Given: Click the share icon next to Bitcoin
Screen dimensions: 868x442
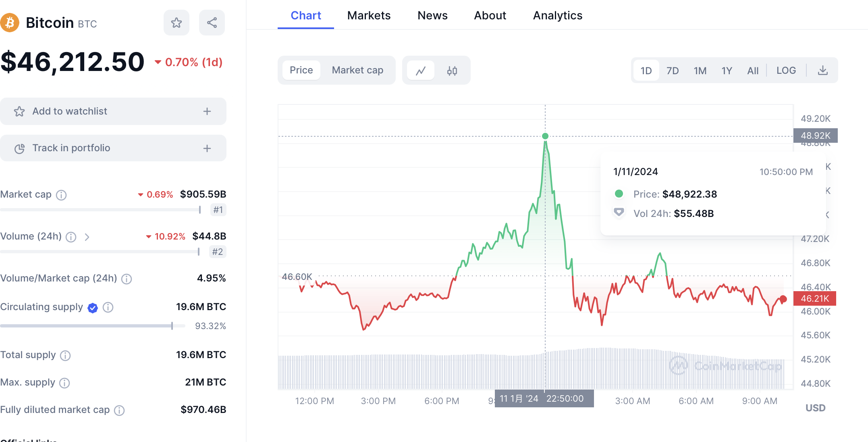Looking at the screenshot, I should click(x=212, y=23).
